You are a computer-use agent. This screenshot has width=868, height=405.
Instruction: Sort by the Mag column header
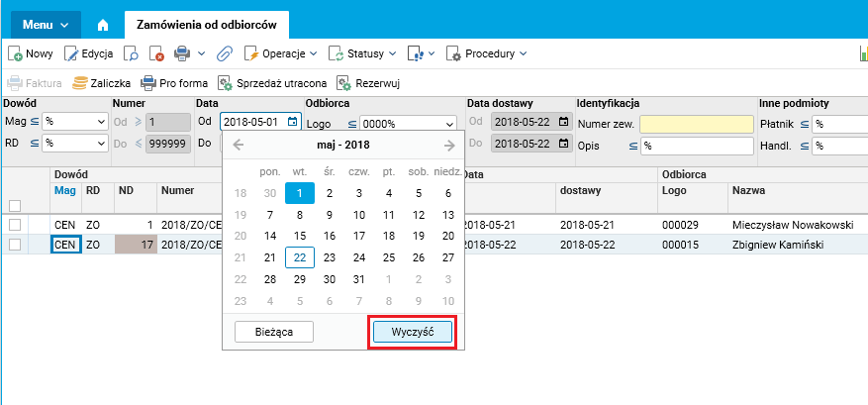coord(65,190)
